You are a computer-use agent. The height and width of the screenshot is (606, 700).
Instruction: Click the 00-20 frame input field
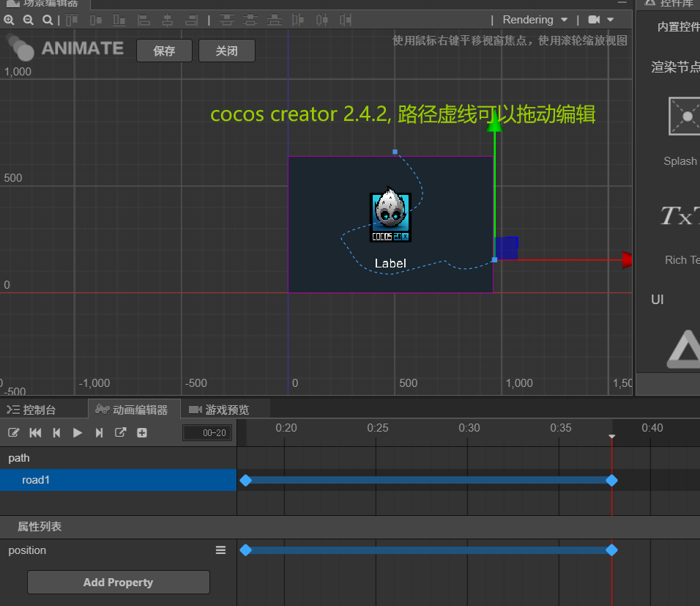point(206,432)
